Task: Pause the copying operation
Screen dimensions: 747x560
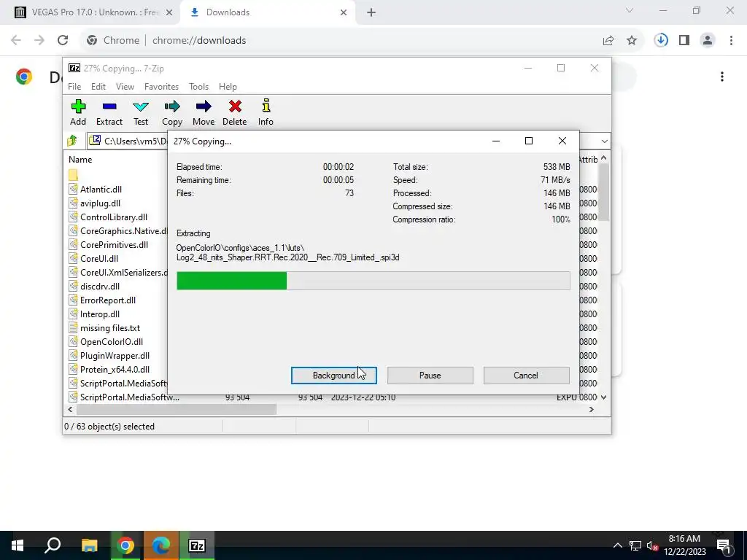Action: click(430, 376)
